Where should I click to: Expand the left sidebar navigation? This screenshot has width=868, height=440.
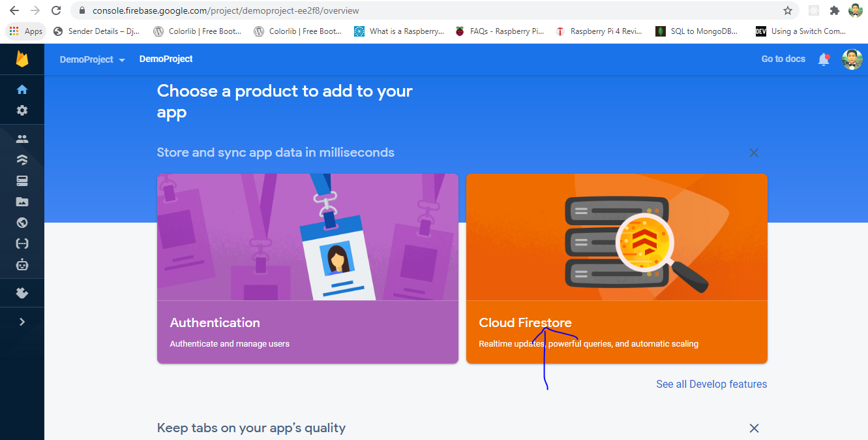[x=22, y=322]
